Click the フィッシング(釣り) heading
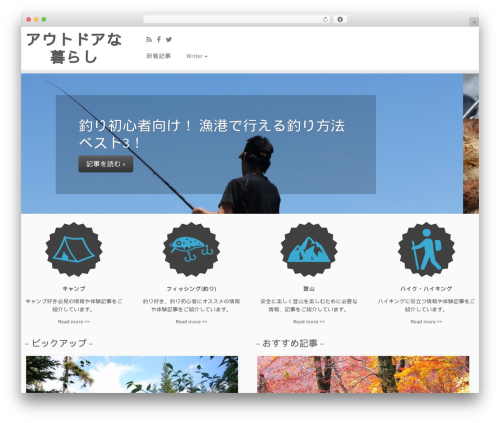This screenshot has height=423, width=500. [x=191, y=289]
